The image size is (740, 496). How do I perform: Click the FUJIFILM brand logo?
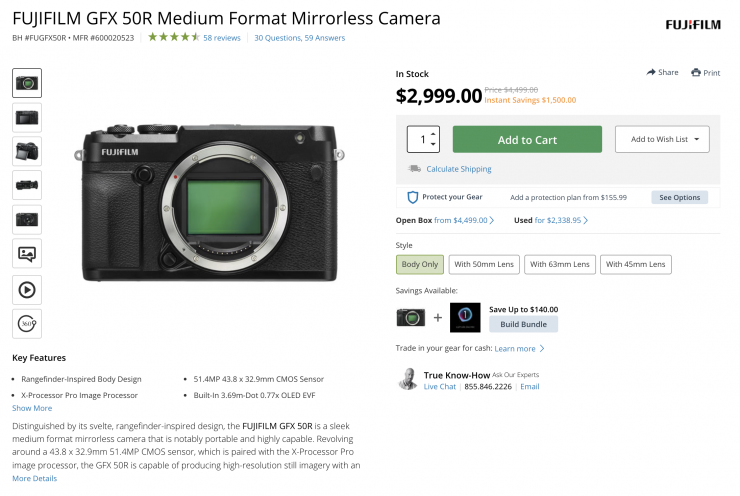tap(692, 23)
